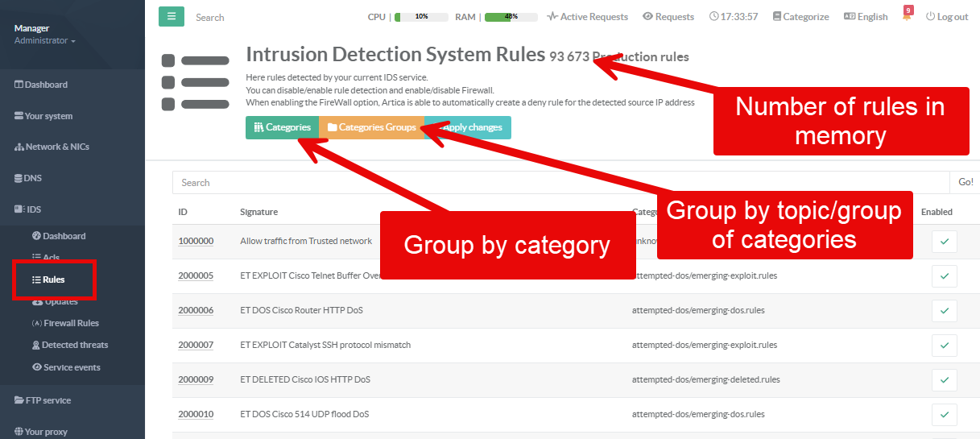Collapse the IDS section in sidebar
The image size is (980, 439).
click(x=28, y=209)
